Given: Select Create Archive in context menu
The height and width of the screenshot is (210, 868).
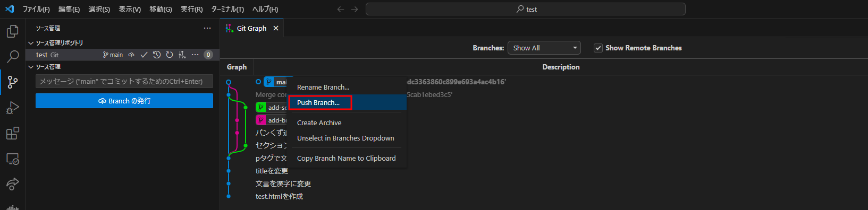Looking at the screenshot, I should (x=347, y=122).
